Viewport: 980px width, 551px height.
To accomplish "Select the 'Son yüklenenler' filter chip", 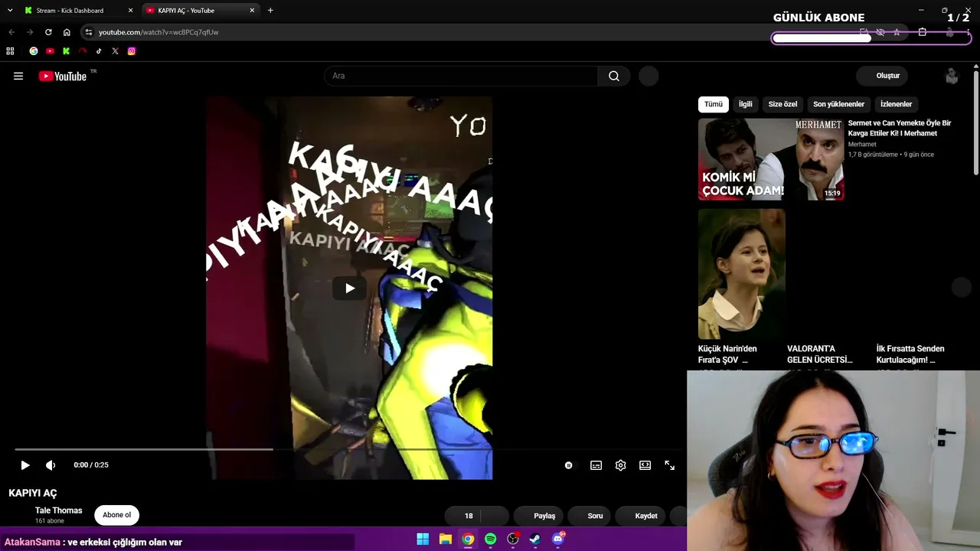I will coord(838,104).
